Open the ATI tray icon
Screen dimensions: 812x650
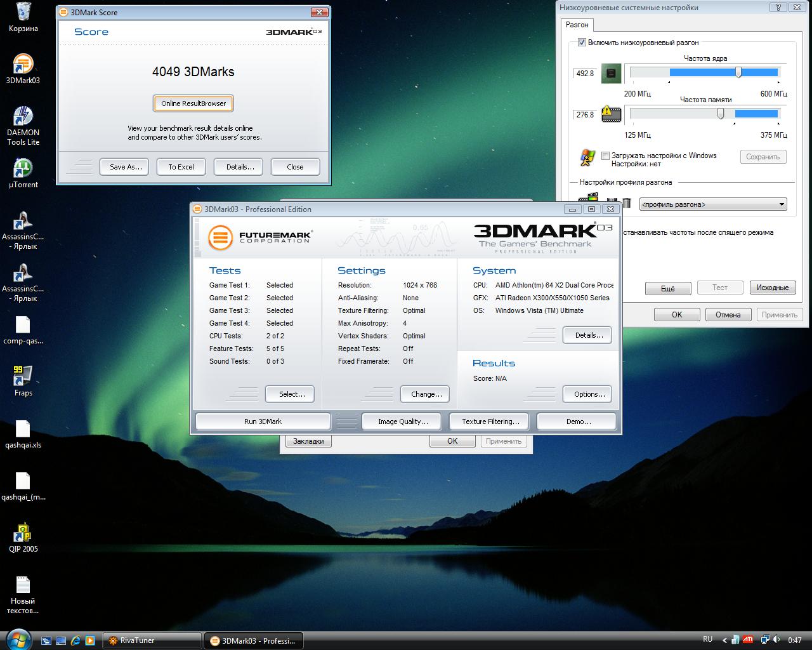tap(748, 640)
